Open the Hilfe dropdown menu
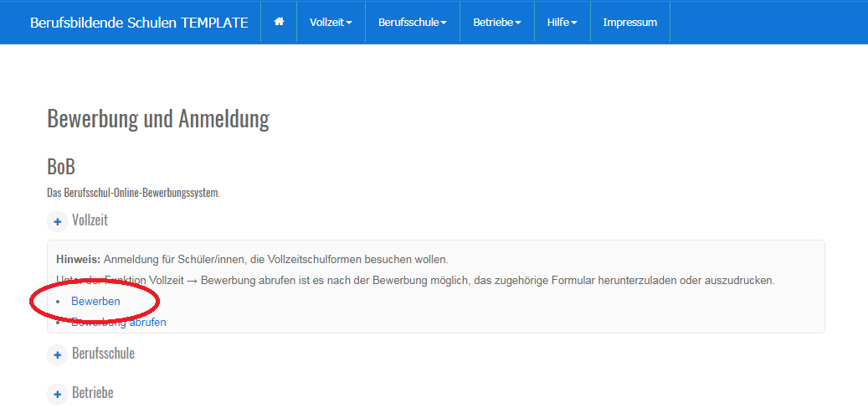The height and width of the screenshot is (419, 868). click(x=562, y=23)
